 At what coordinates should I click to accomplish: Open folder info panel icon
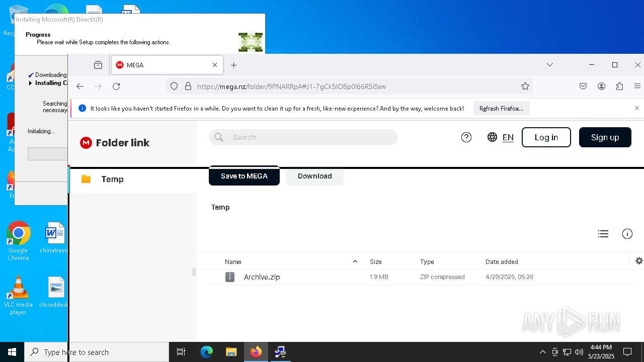(627, 234)
